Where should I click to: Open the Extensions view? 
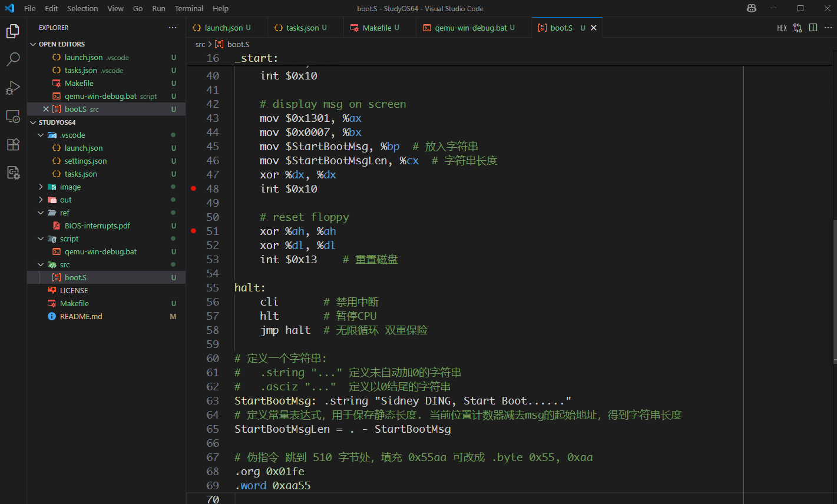pos(13,144)
